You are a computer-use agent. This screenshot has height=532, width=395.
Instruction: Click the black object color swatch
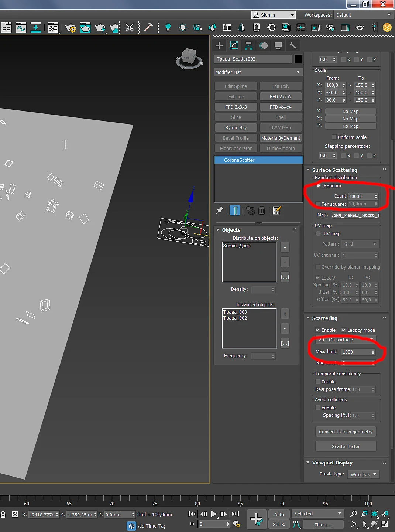298,59
